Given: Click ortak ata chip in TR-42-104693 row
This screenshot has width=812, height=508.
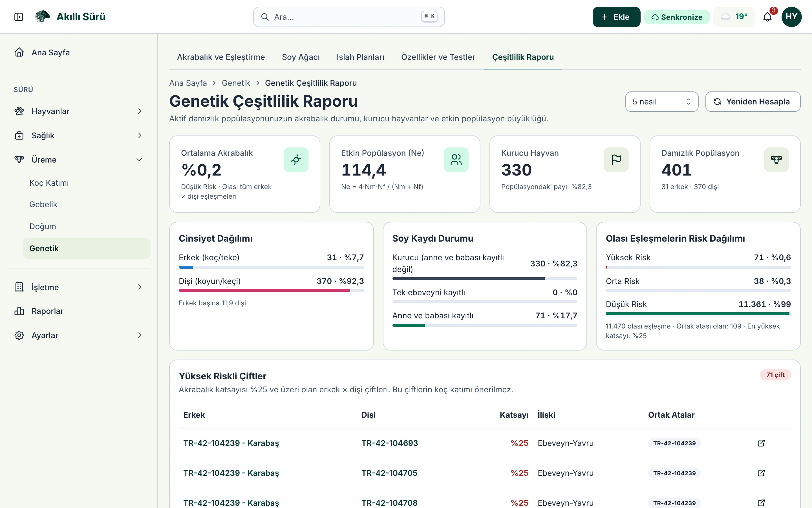Looking at the screenshot, I should 674,443.
